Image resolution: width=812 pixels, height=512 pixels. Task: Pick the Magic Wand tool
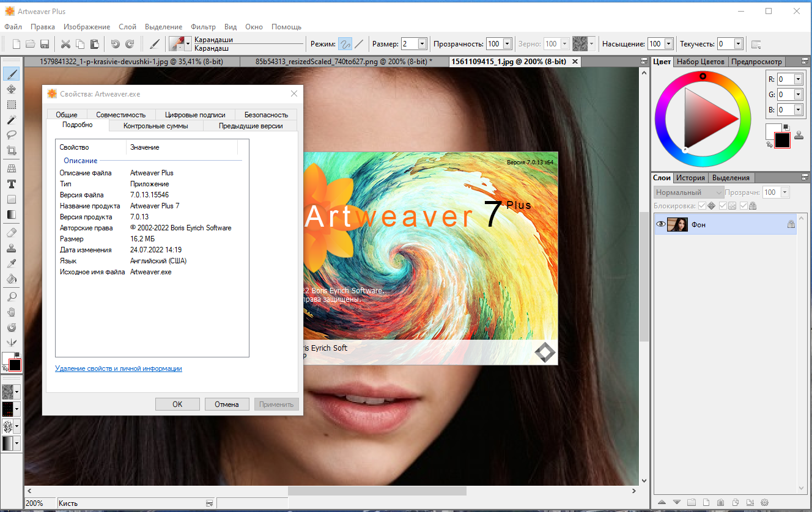coord(11,120)
